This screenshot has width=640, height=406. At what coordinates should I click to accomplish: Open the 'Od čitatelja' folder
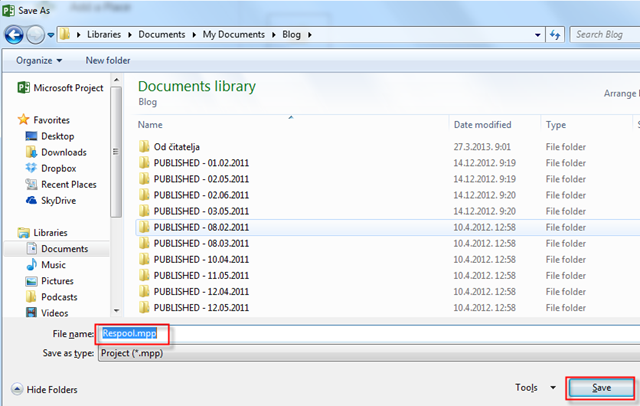pos(176,147)
